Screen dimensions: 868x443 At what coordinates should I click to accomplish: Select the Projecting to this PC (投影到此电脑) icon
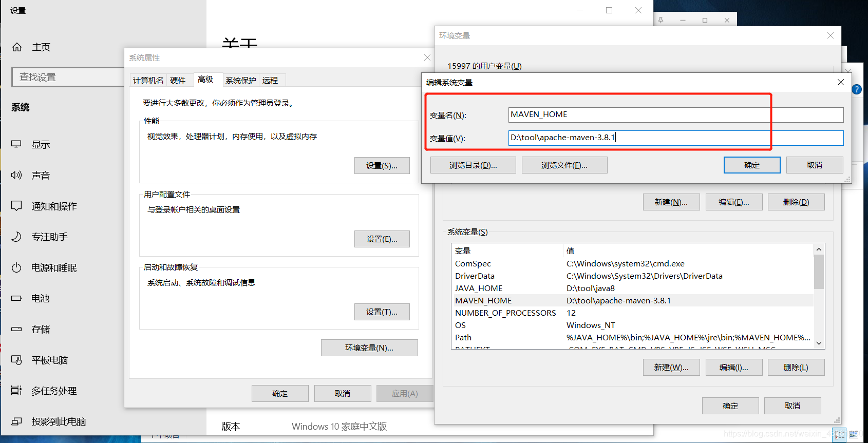[16, 421]
